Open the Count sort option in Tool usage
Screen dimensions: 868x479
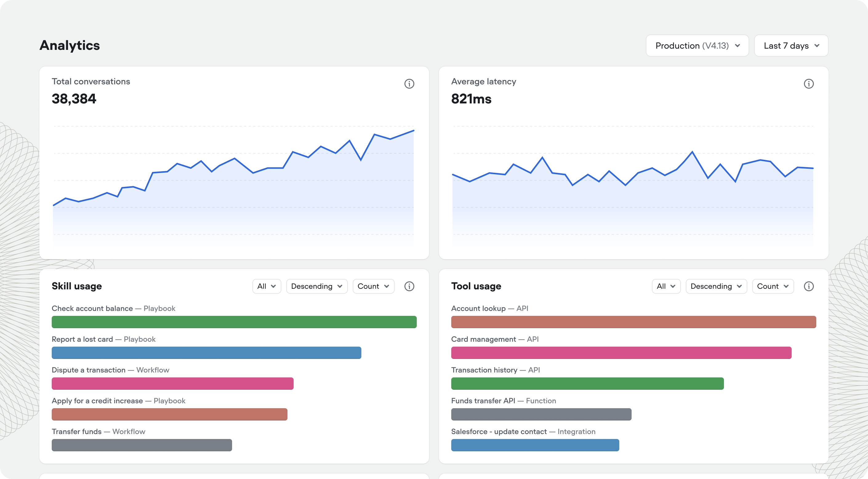pos(773,286)
